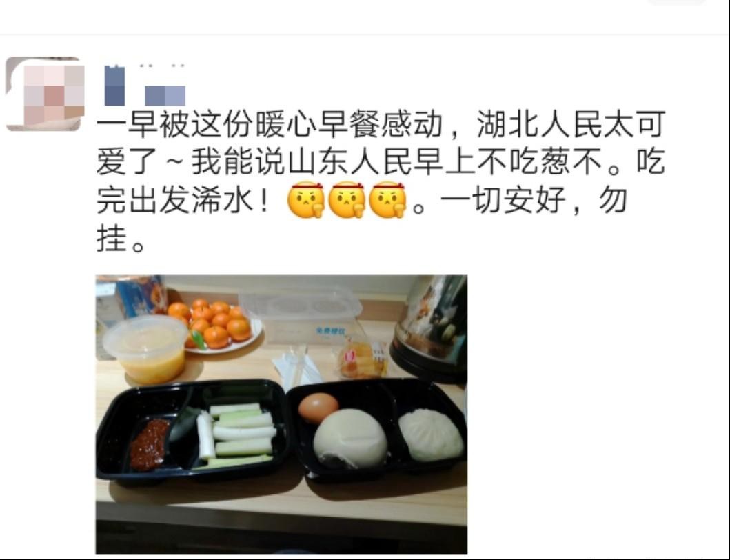Tap the blurred username beside the avatar
This screenshot has width=730, height=560.
[x=145, y=86]
